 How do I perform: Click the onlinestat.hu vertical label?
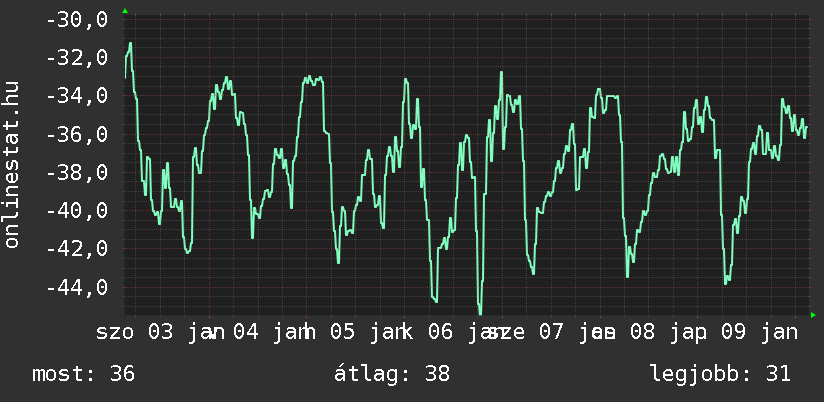coord(12,165)
